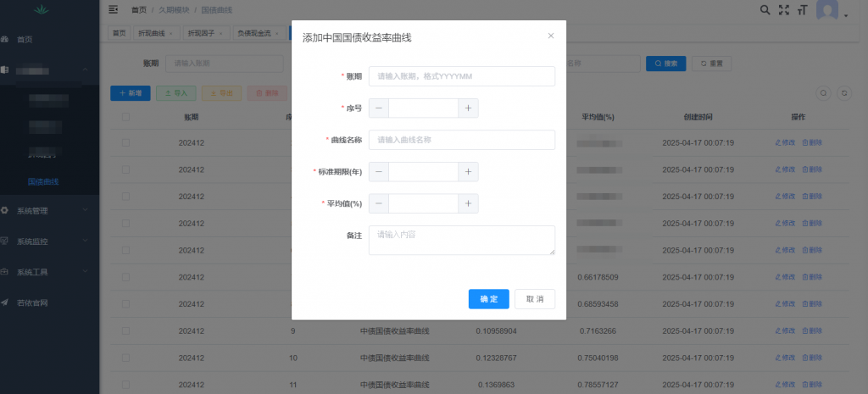The image size is (868, 394).
Task: Click 修改 in the 0.7163266 row
Action: point(785,331)
